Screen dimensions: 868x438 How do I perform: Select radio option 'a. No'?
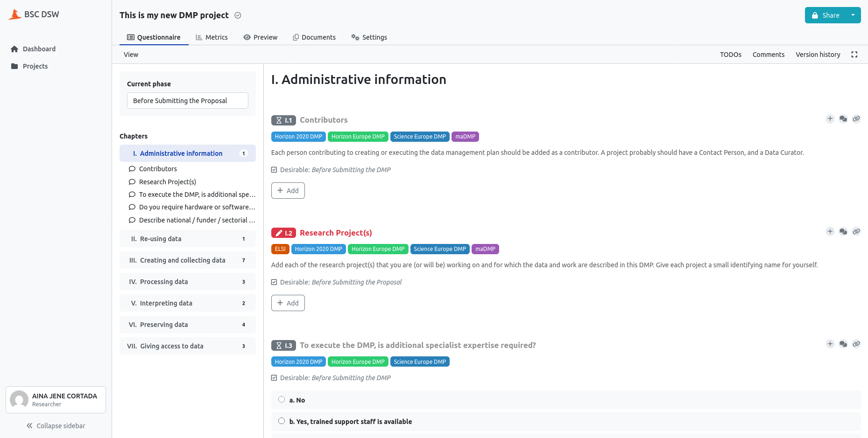pos(282,400)
